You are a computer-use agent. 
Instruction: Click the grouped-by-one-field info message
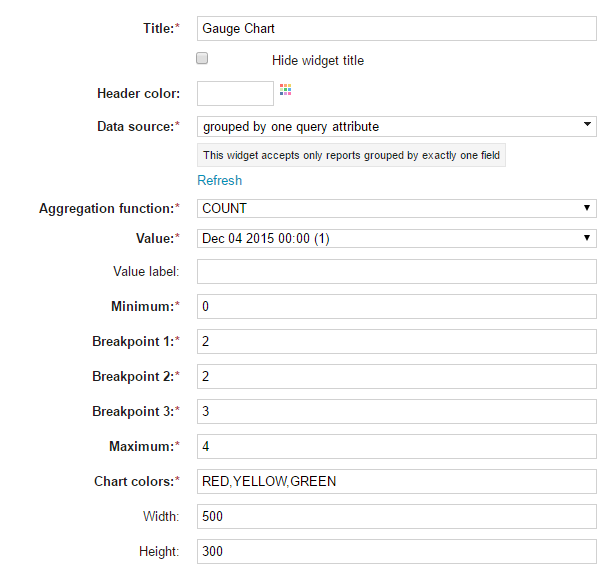click(351, 155)
